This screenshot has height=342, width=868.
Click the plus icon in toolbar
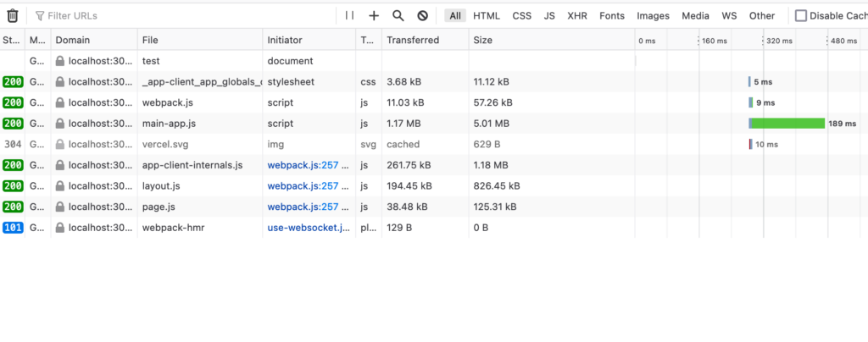pos(374,15)
